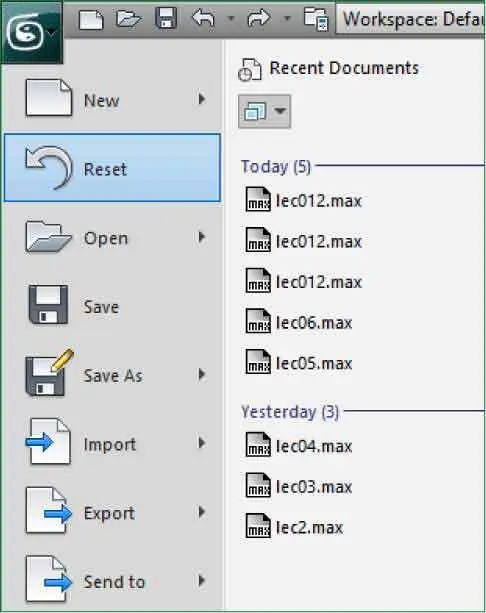Click the Project Folder toolbar icon
The height and width of the screenshot is (613, 486).
(316, 19)
